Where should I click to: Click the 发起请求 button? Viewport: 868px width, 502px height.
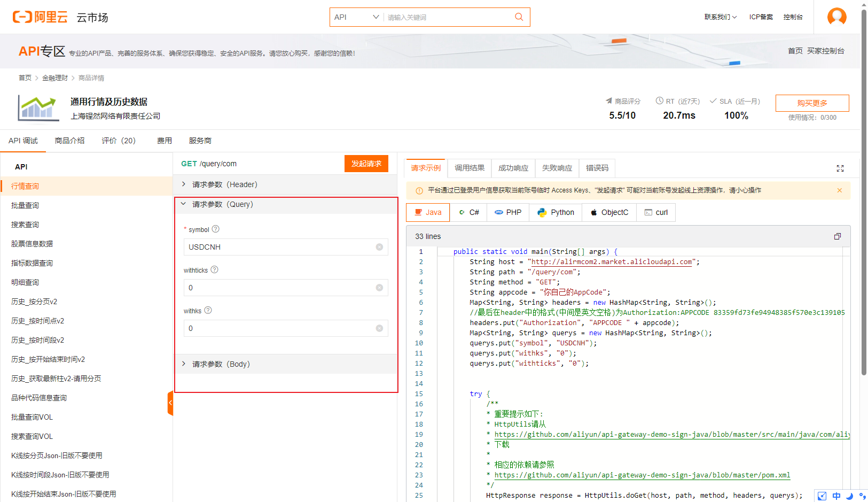pyautogui.click(x=366, y=164)
